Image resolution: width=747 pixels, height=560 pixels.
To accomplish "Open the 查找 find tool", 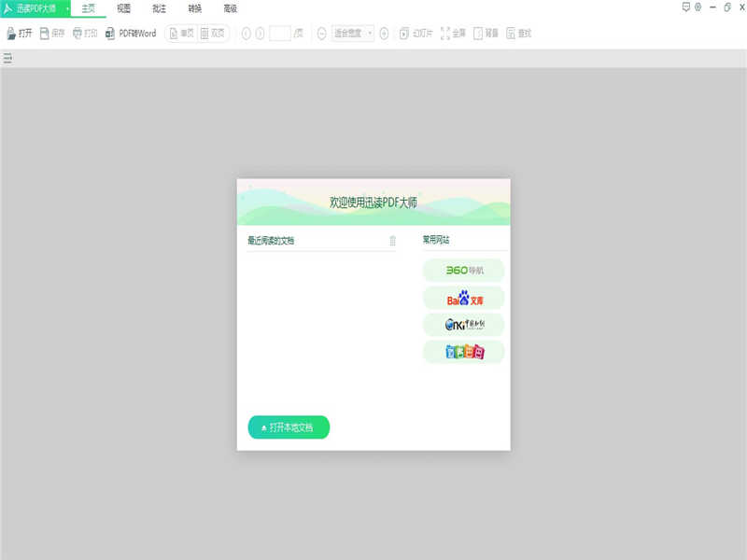I will pos(519,34).
